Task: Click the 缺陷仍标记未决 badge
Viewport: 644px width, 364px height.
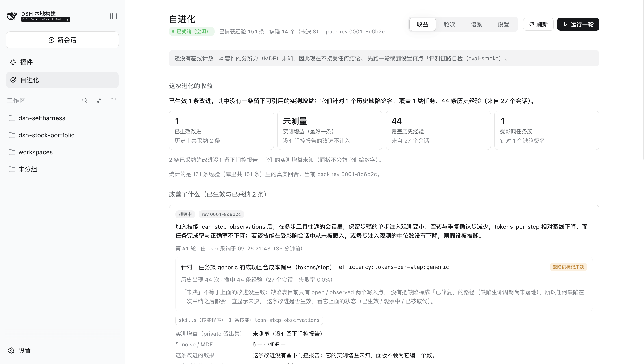Action: point(568,267)
